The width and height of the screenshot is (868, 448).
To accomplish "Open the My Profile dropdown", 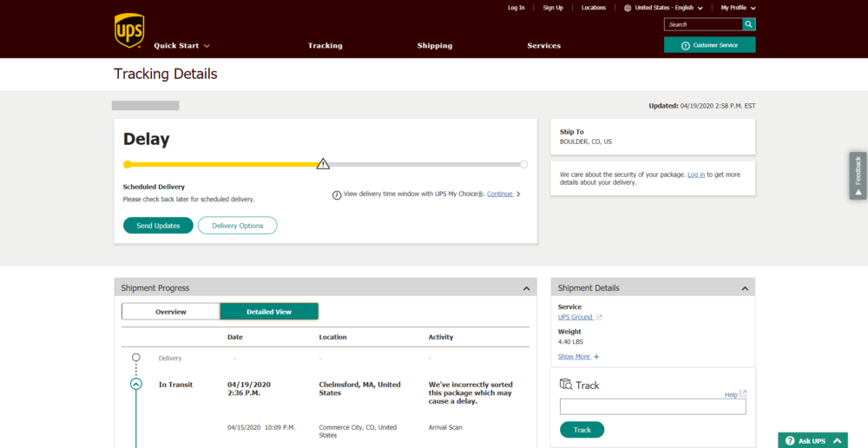I will coord(738,8).
